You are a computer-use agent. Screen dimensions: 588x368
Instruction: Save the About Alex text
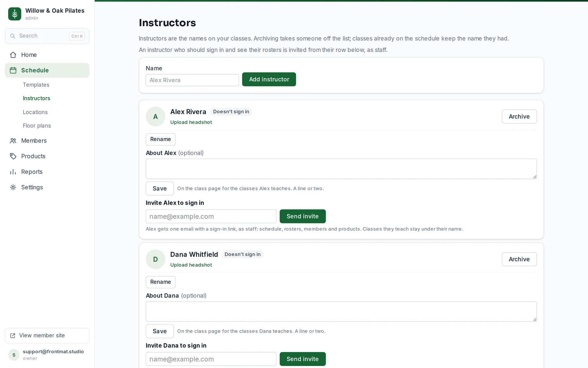click(x=160, y=188)
